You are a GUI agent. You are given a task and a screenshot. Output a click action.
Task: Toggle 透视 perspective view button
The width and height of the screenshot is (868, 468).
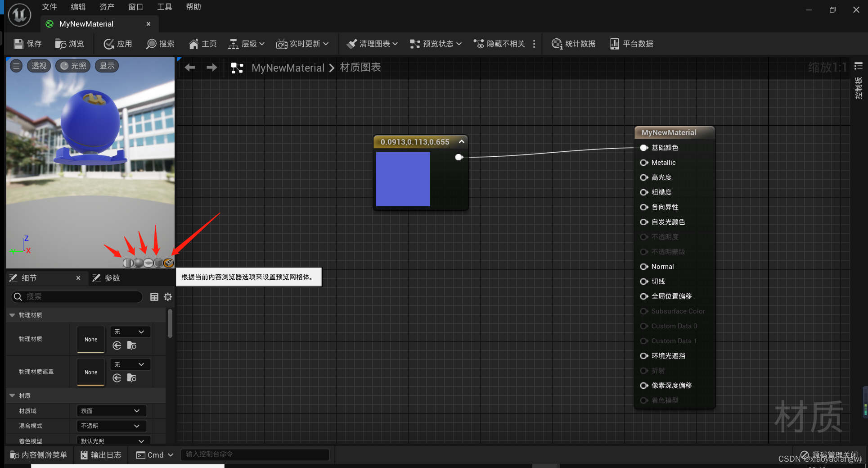tap(39, 66)
